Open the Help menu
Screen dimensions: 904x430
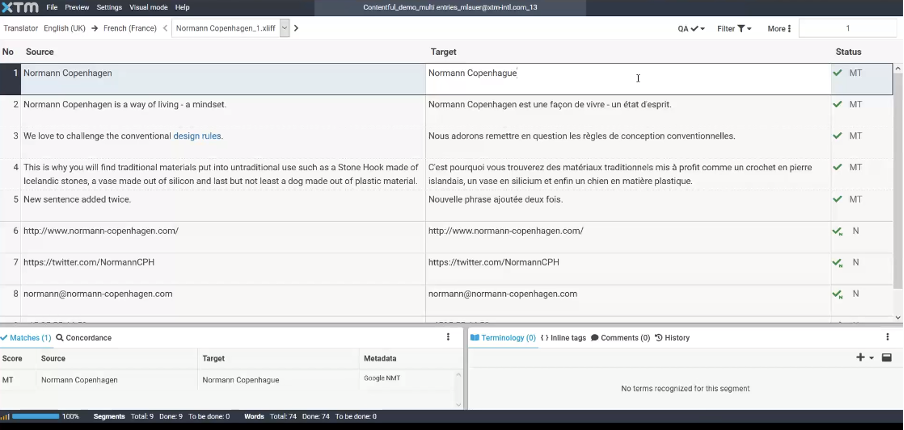pos(182,7)
